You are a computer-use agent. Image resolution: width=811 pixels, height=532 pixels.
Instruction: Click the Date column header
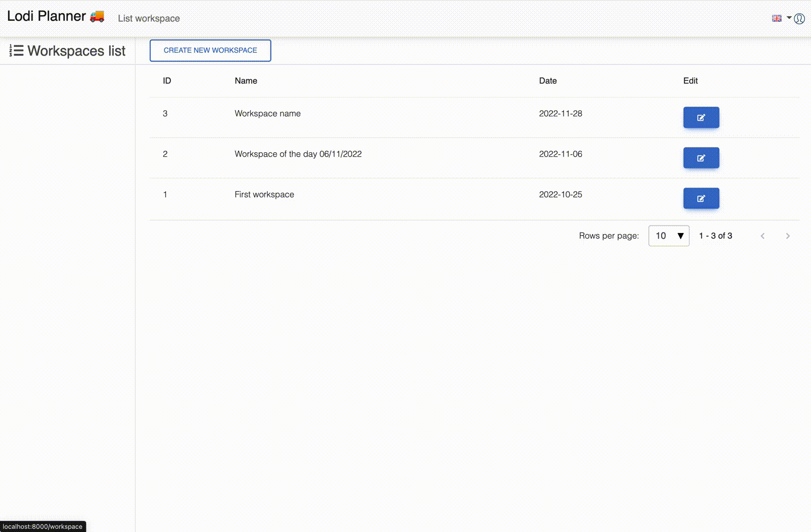[x=547, y=81]
